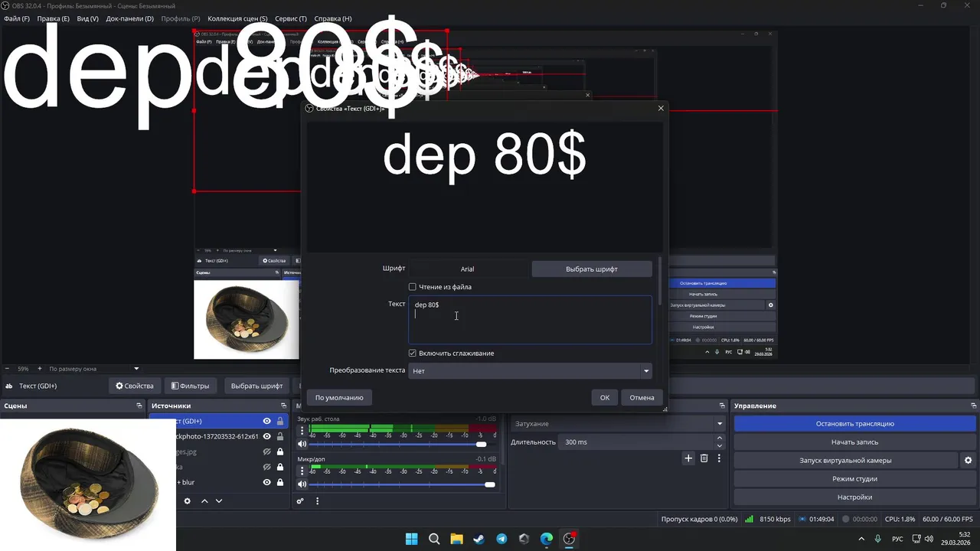Open source properties gear under the sources list

[187, 501]
